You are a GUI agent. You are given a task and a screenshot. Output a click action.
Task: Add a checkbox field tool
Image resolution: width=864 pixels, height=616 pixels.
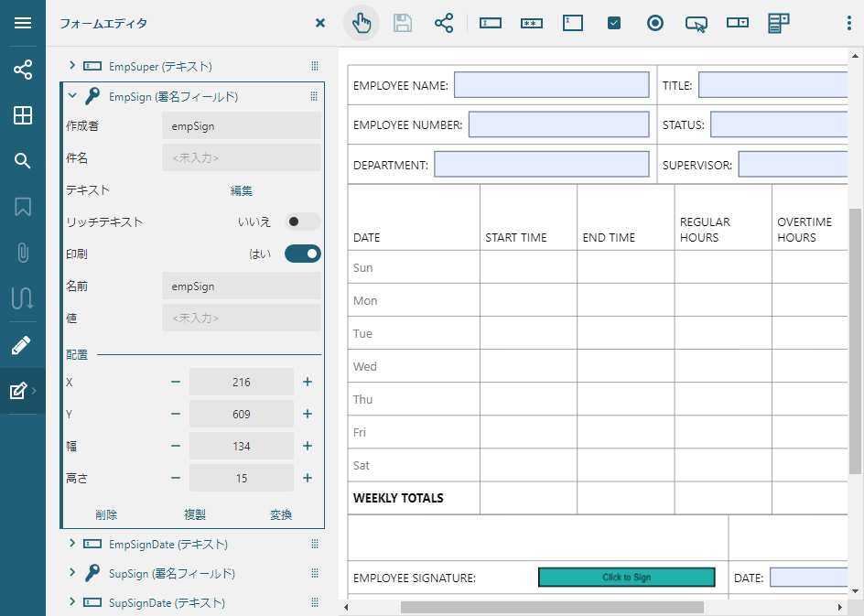(614, 23)
